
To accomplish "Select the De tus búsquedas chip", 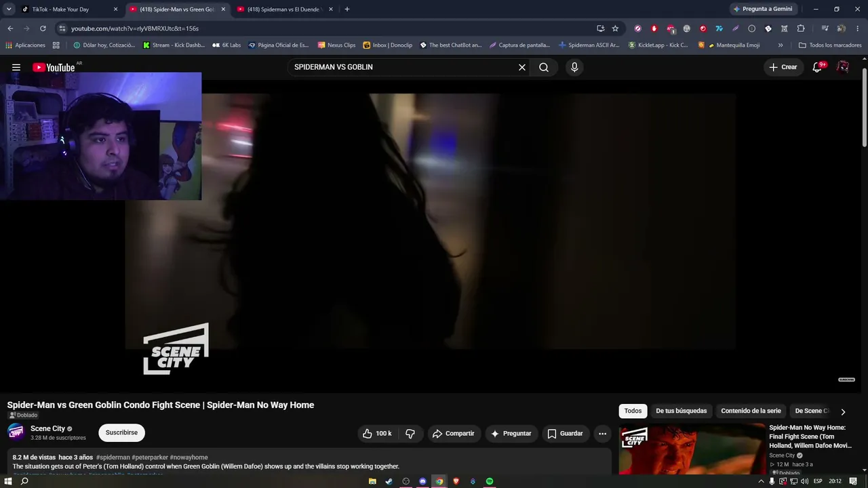I will point(681,411).
